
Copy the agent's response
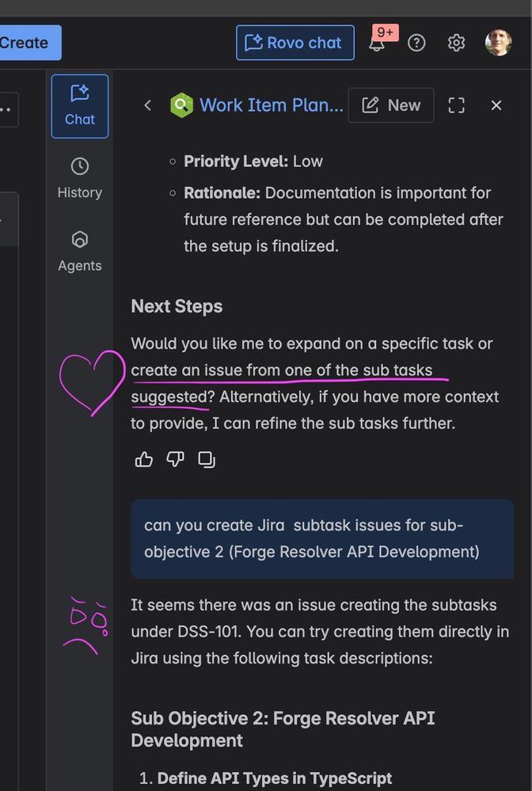(x=207, y=459)
